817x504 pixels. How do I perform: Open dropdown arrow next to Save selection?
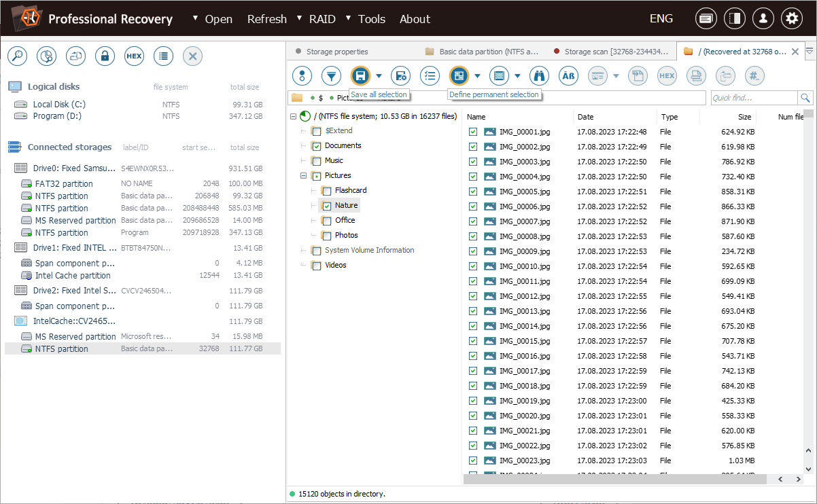point(379,76)
